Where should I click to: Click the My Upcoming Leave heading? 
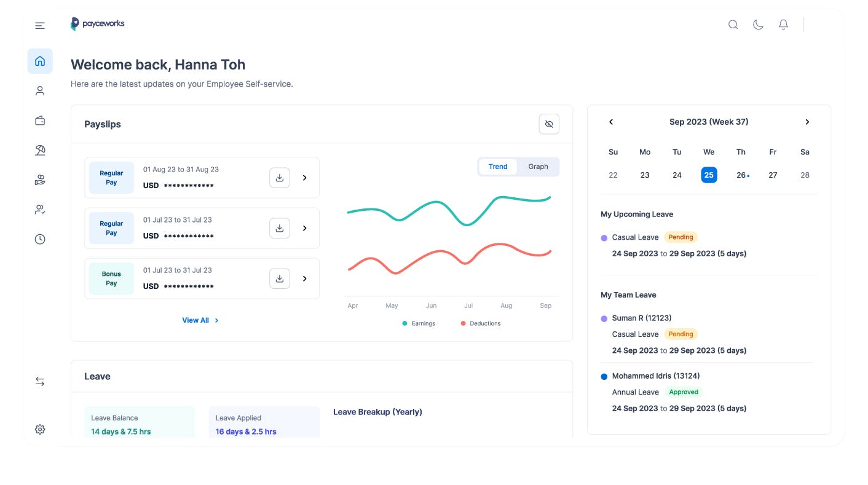[637, 215]
